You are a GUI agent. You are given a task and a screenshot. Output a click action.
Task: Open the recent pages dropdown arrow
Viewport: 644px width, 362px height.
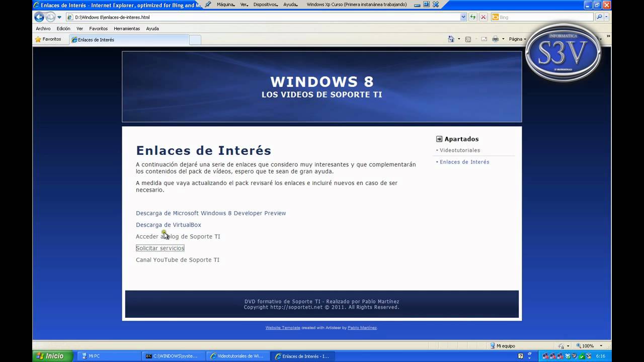(59, 17)
